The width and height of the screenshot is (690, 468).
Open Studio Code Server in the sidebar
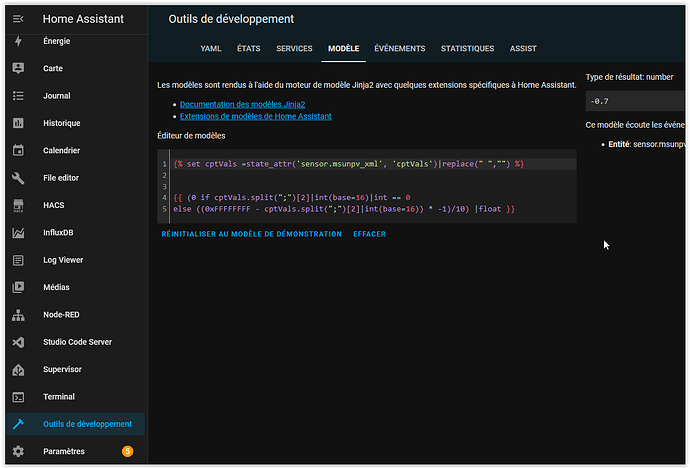pyautogui.click(x=77, y=342)
